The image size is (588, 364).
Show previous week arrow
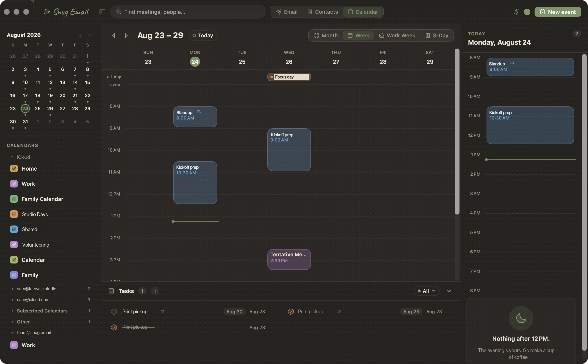pos(113,35)
